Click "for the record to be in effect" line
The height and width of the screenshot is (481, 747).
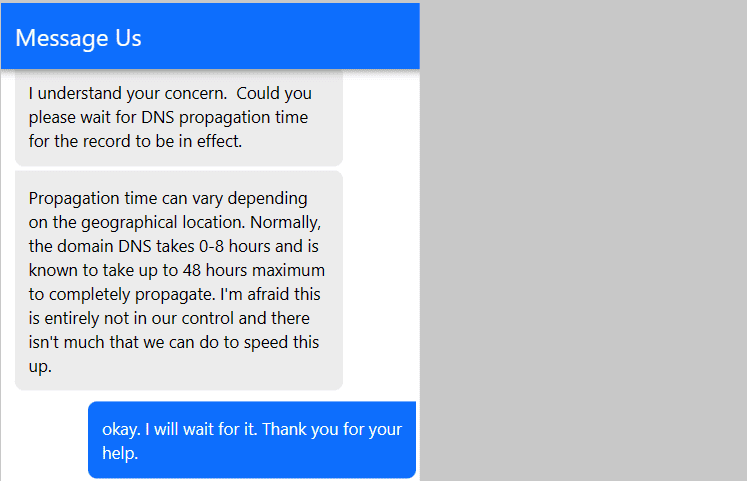(x=135, y=141)
